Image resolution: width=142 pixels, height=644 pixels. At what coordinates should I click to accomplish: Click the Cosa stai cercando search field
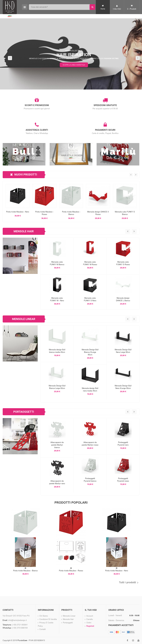tap(59, 7)
